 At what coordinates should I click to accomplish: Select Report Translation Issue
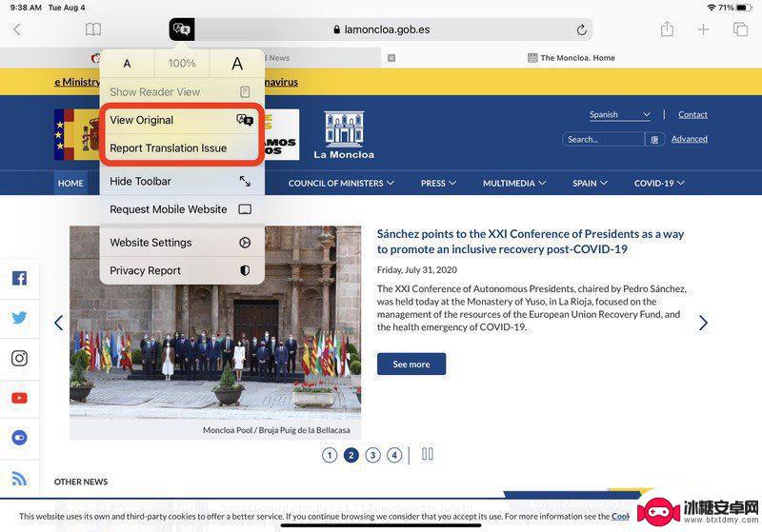[182, 148]
